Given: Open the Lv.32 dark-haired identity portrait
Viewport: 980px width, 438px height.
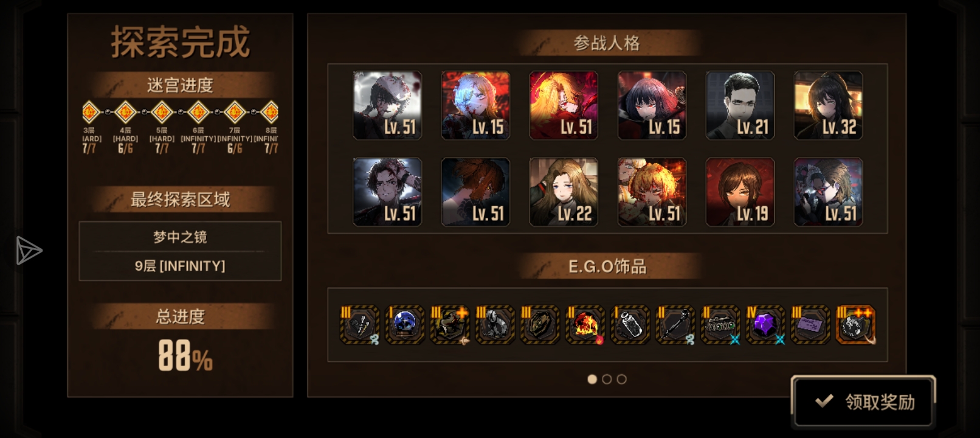Looking at the screenshot, I should (x=828, y=105).
